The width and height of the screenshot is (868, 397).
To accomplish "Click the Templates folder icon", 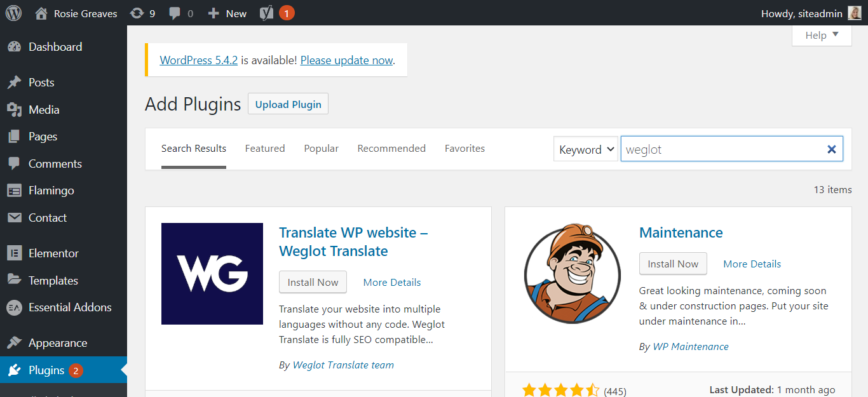I will click(14, 280).
